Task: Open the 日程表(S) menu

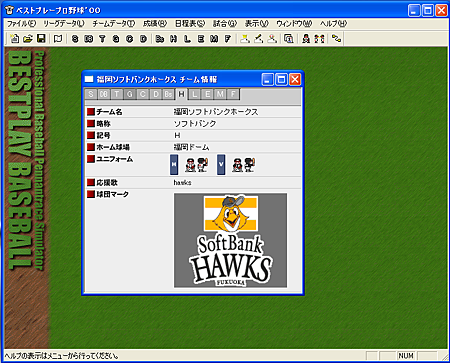Action: coord(190,24)
